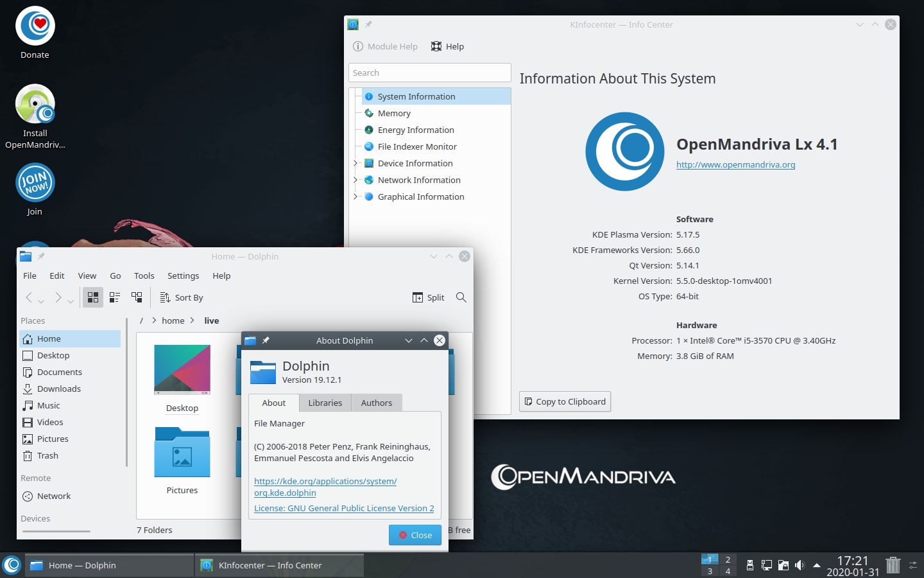
Task: Toggle Split view in Dolphin
Action: tap(428, 297)
